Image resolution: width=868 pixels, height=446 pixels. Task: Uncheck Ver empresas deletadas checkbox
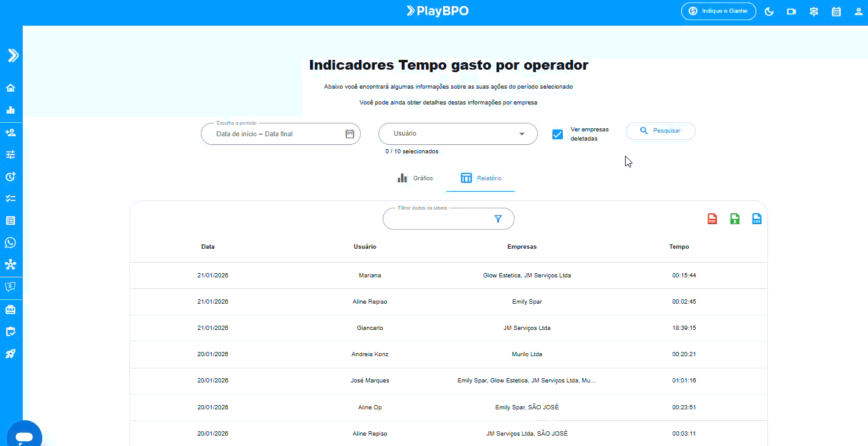pyautogui.click(x=557, y=134)
